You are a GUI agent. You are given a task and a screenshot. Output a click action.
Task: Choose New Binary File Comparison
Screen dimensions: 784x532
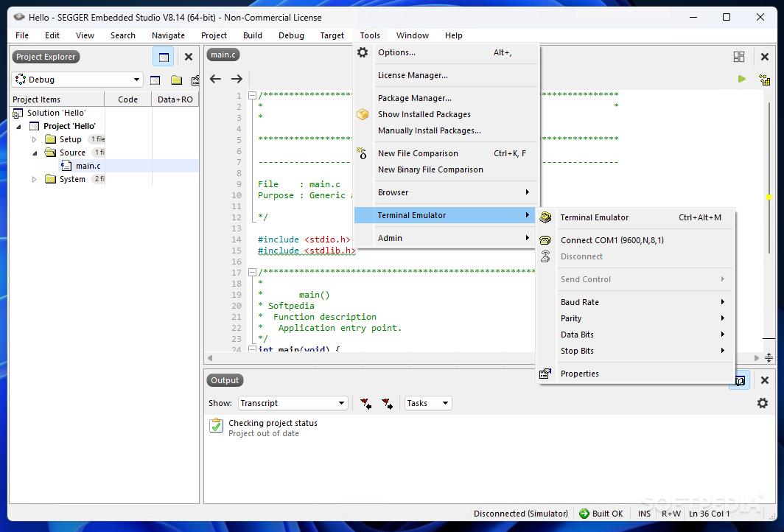coord(447,169)
